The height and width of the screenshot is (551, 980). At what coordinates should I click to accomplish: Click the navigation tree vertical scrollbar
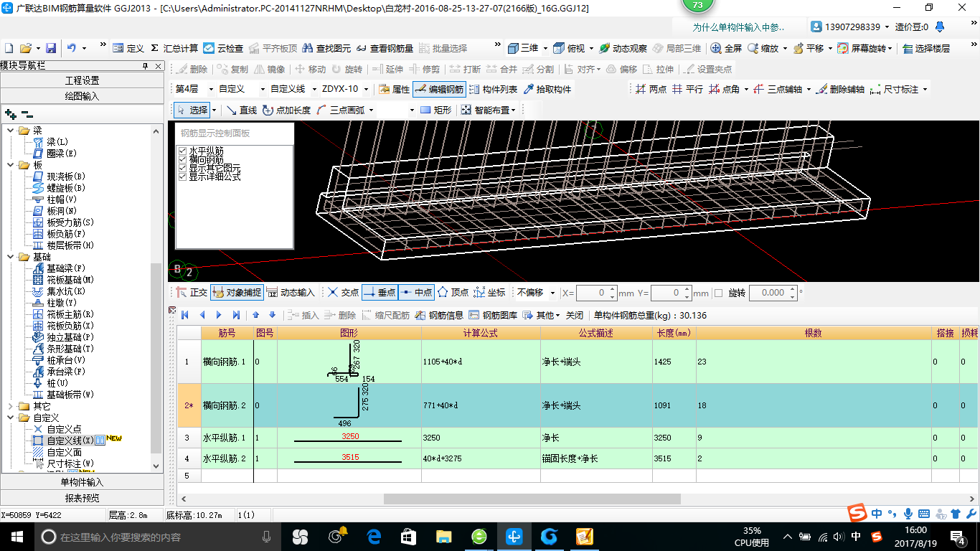(156, 359)
